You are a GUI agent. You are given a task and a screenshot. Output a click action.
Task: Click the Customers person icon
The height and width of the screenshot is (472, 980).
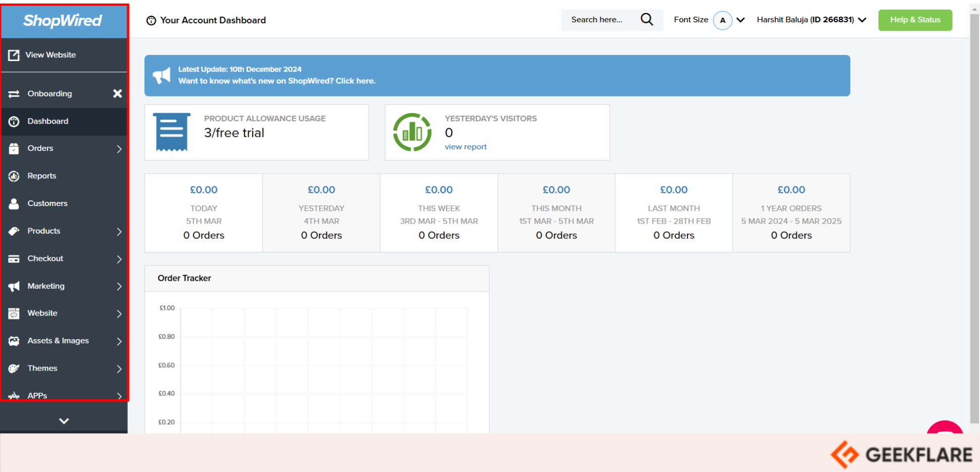[x=14, y=203]
